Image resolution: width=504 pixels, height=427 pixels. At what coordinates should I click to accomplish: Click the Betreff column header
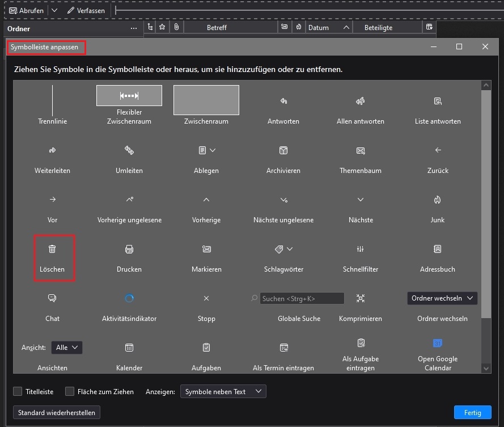tap(231, 27)
